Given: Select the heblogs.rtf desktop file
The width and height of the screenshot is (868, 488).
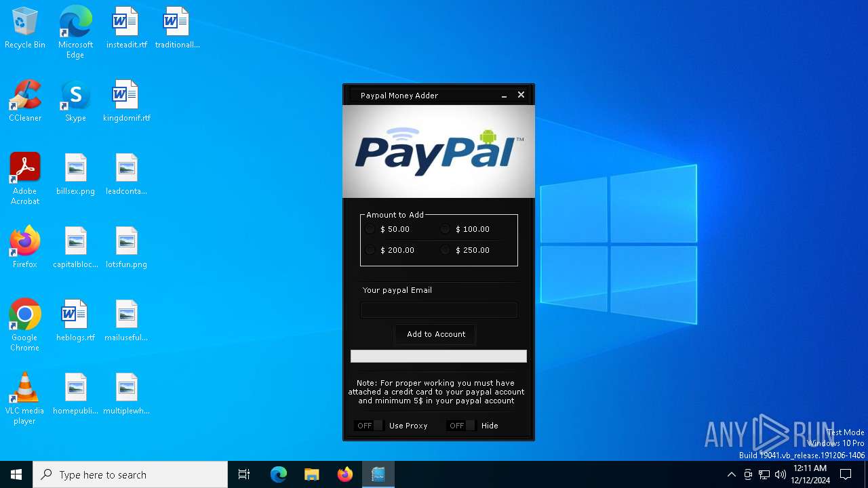Looking at the screenshot, I should [x=75, y=321].
